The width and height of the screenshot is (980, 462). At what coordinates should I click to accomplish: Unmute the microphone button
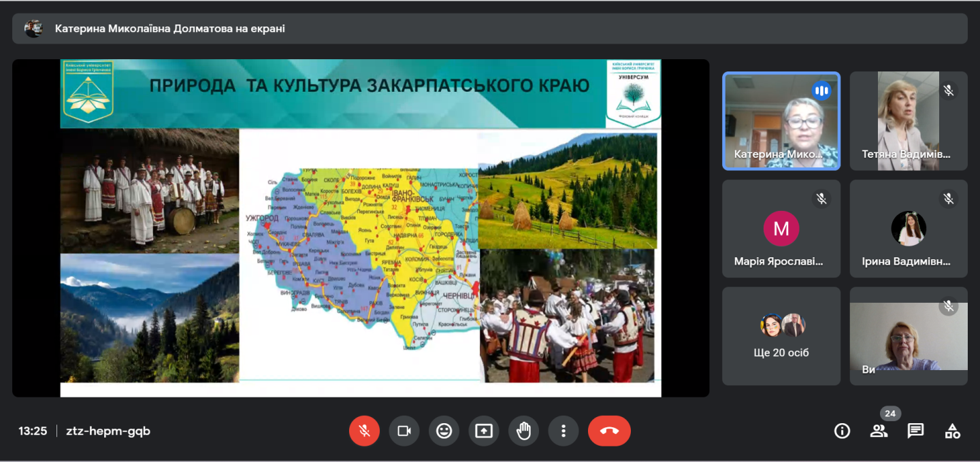coord(364,431)
